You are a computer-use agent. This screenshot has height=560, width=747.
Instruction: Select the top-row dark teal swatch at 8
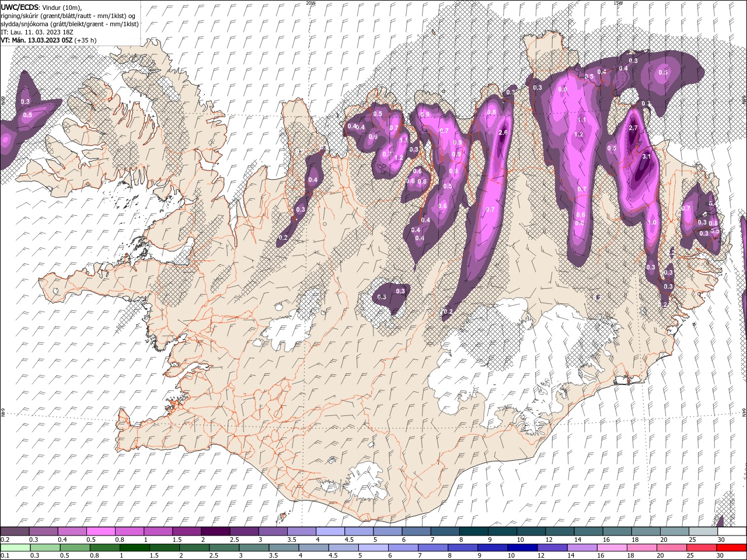click(473, 531)
